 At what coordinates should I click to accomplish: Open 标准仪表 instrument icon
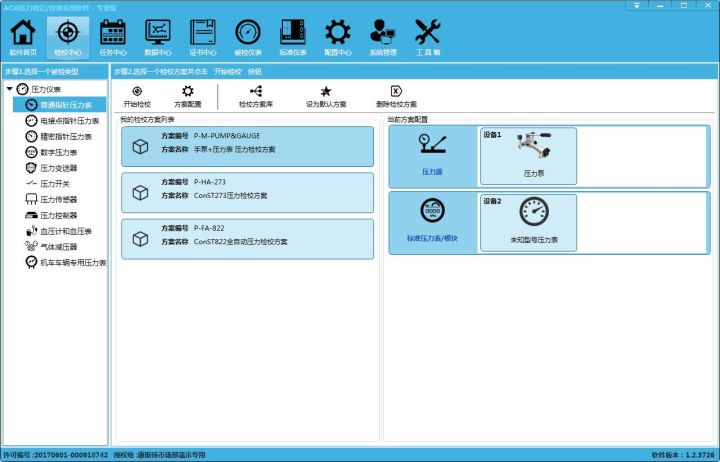click(293, 36)
